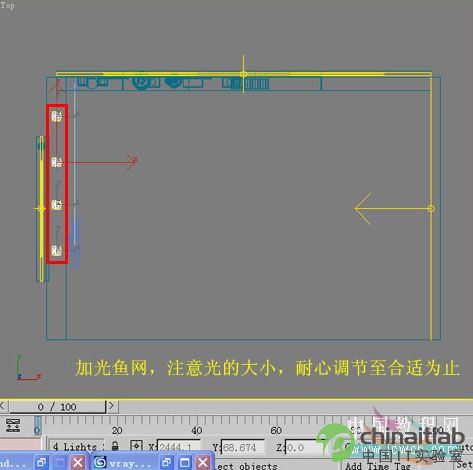Click frame 40 on the track bar

coord(197,430)
